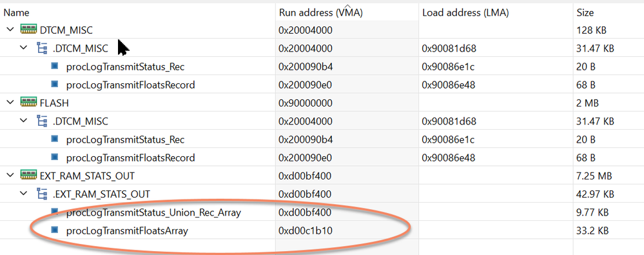
Task: Click the 68 B size in the FLASH group
Action: (586, 158)
